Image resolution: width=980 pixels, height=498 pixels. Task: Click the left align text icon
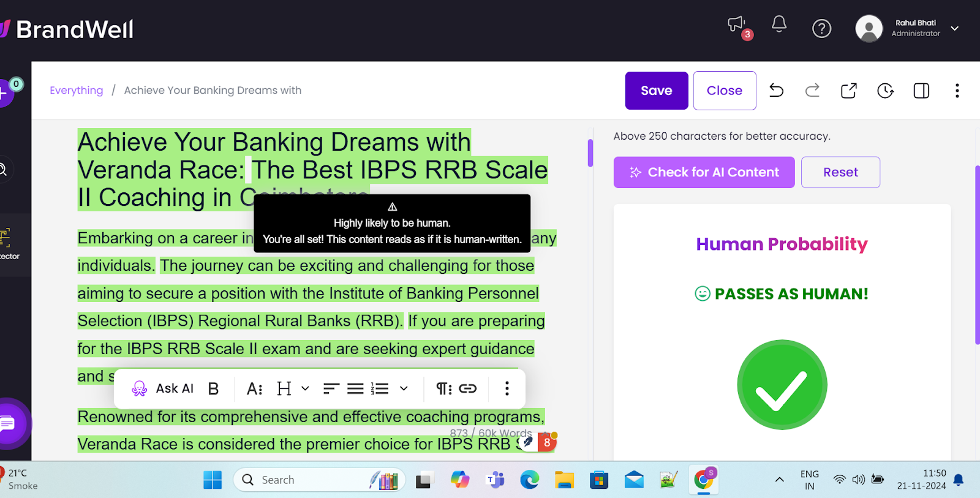pos(331,388)
